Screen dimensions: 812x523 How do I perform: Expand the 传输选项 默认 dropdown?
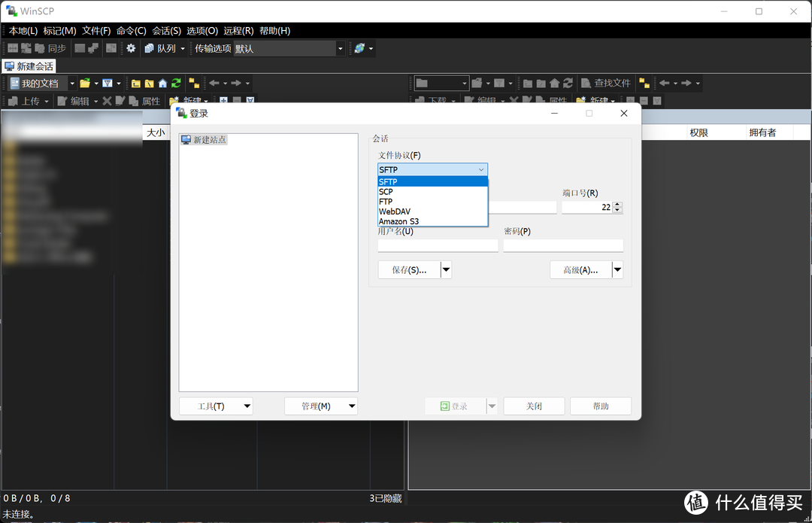pyautogui.click(x=340, y=48)
